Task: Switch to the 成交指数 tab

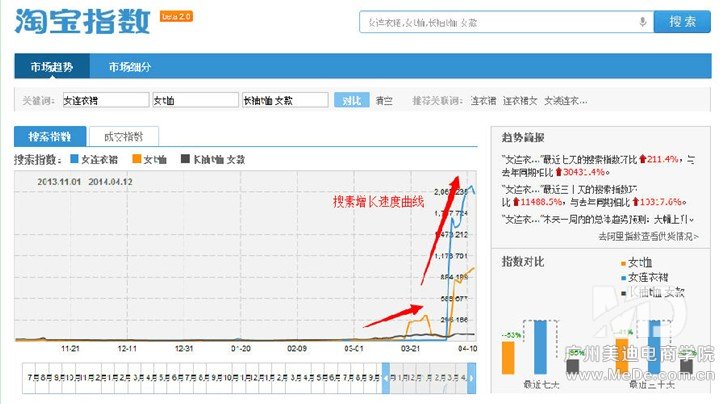Action: click(124, 137)
